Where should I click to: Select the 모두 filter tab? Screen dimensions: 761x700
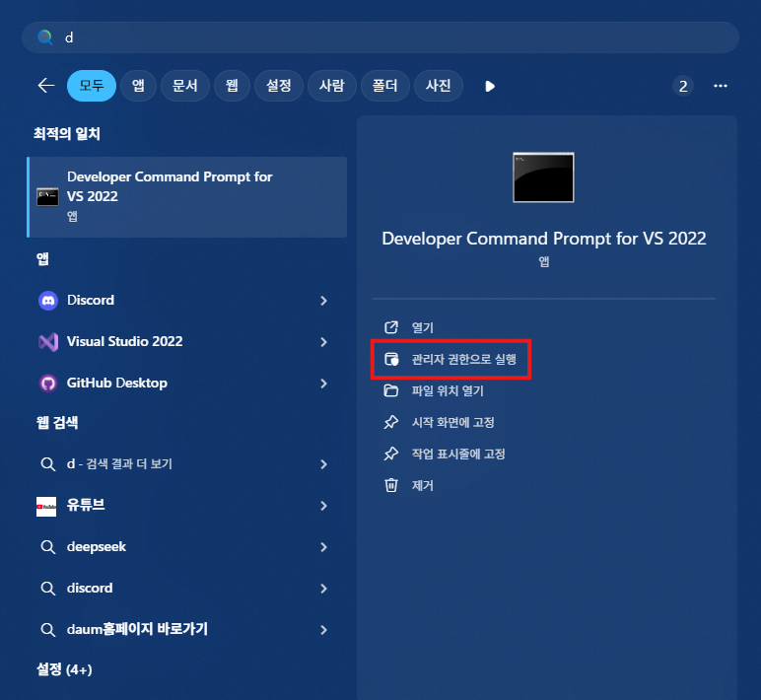click(92, 86)
